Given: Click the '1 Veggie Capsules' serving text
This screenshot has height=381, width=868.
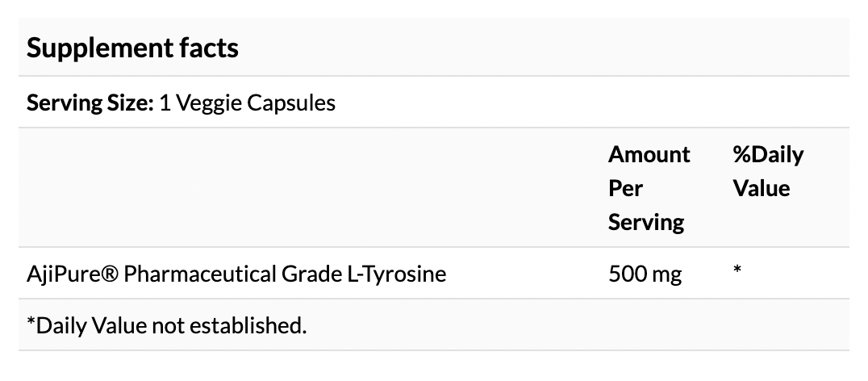Looking at the screenshot, I should 248,103.
